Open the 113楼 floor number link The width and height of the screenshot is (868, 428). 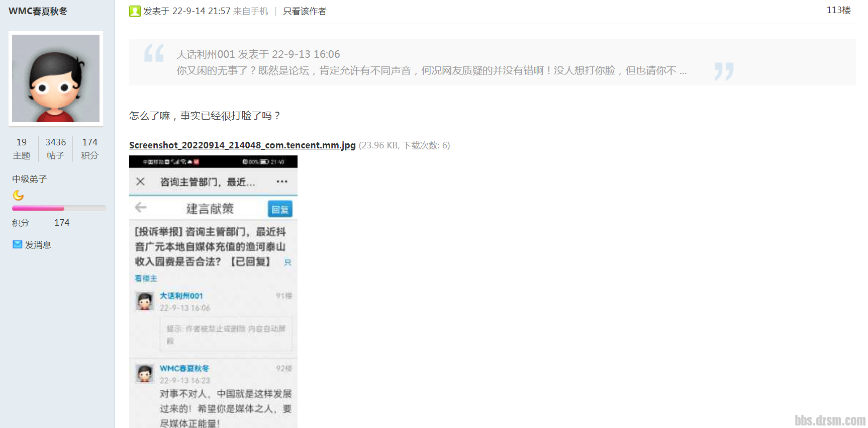click(x=838, y=10)
